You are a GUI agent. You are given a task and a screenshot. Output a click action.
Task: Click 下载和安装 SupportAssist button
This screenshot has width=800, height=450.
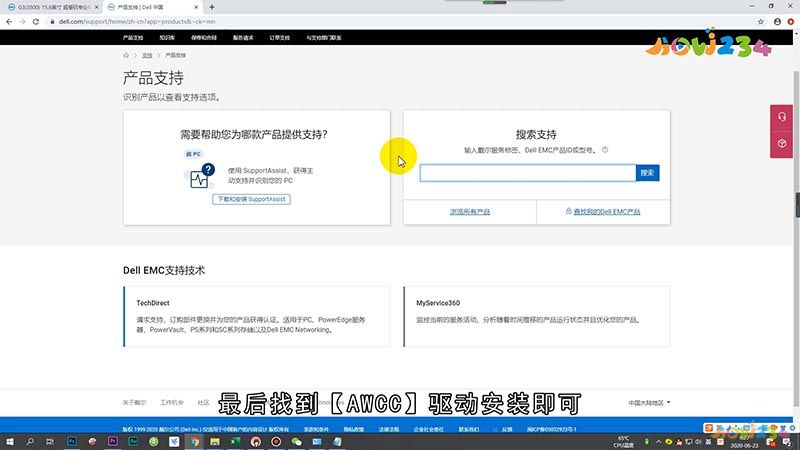pyautogui.click(x=251, y=199)
